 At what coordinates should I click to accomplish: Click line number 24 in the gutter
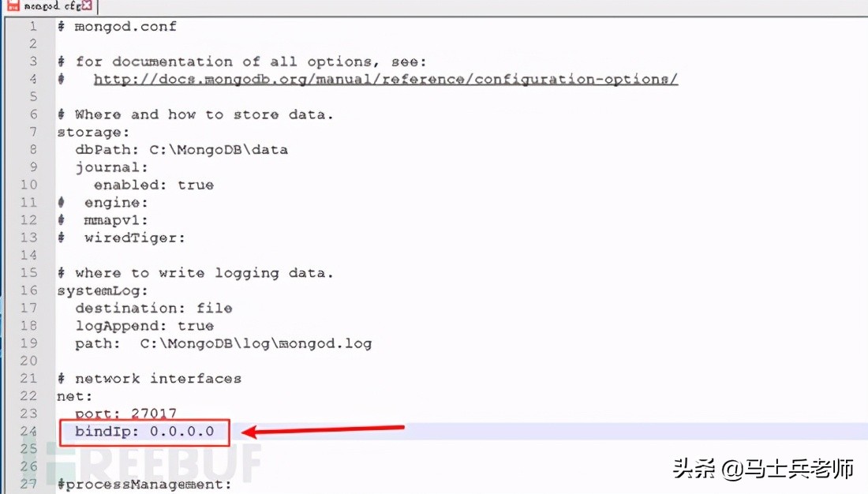(28, 432)
